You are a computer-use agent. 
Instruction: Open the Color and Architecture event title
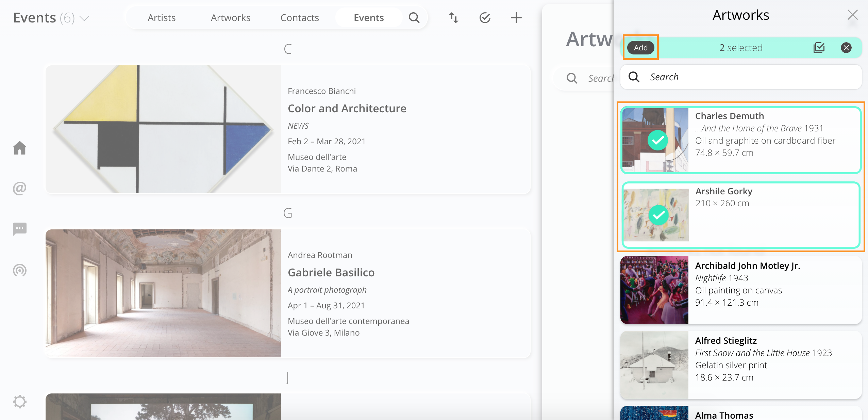(347, 108)
